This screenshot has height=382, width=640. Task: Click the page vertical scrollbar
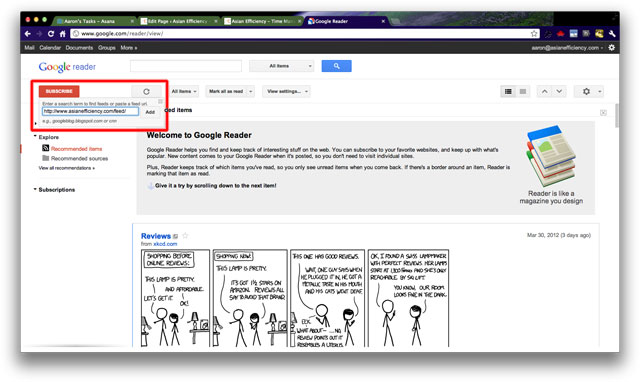(617, 116)
